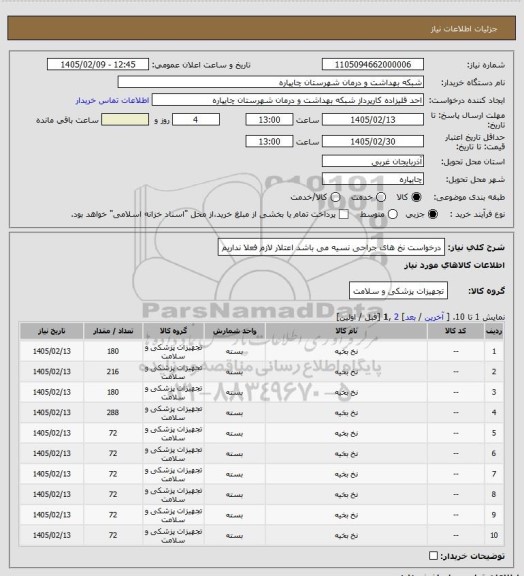Image resolution: width=524 pixels, height=576 pixels.
Task: Click the need number field 1105094662000006
Action: [373, 64]
